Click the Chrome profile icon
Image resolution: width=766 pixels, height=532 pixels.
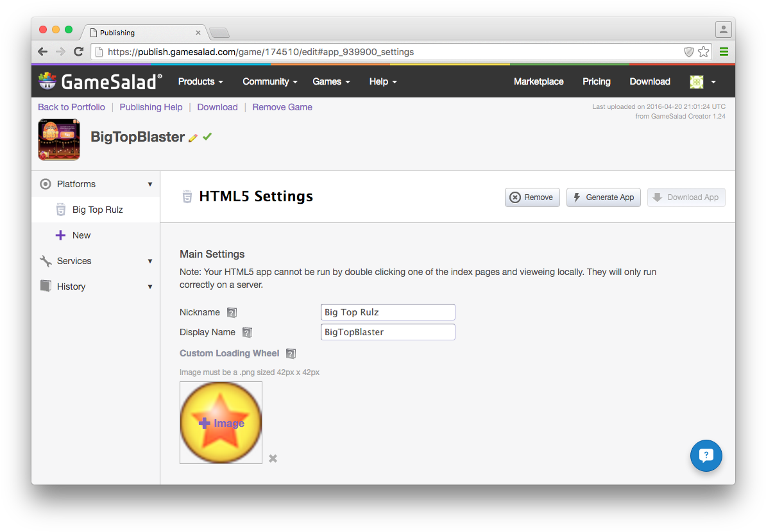pos(724,29)
